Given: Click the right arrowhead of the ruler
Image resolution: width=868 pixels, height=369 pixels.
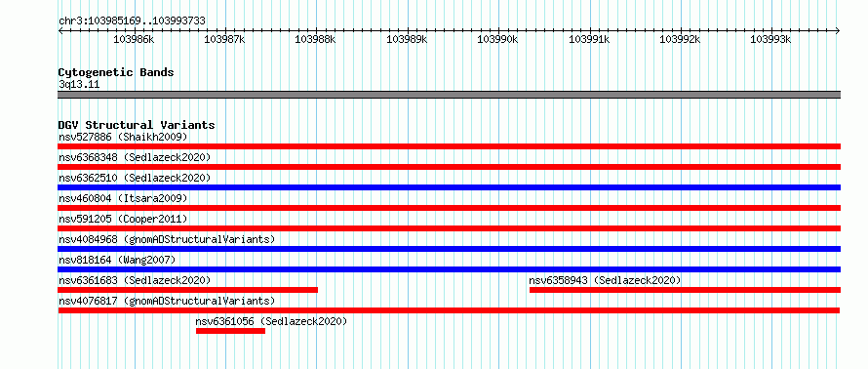Looking at the screenshot, I should pyautogui.click(x=838, y=31).
